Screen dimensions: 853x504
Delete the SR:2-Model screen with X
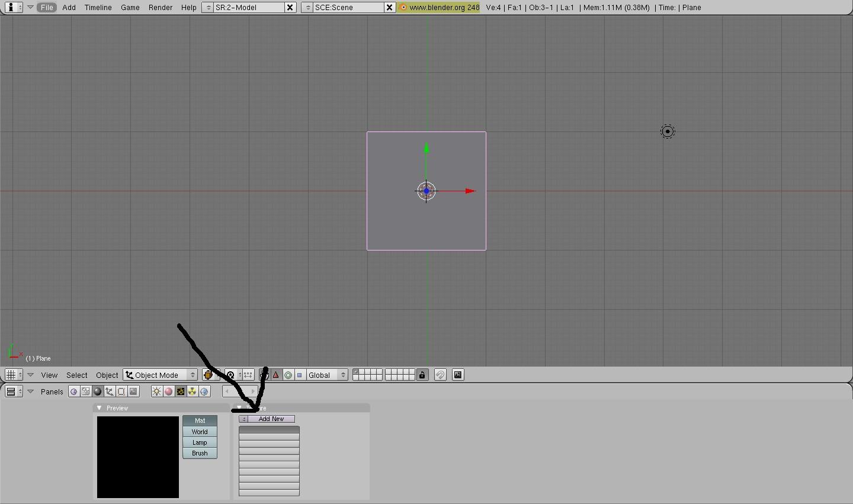pos(290,7)
